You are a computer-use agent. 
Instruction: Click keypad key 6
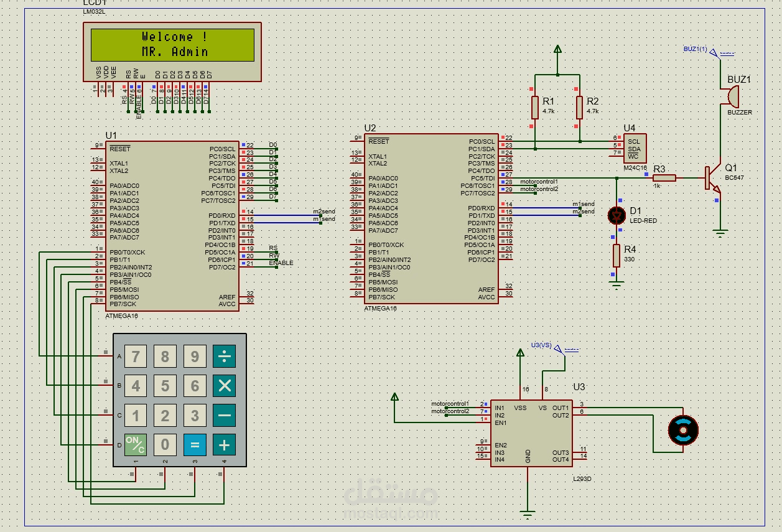click(195, 386)
